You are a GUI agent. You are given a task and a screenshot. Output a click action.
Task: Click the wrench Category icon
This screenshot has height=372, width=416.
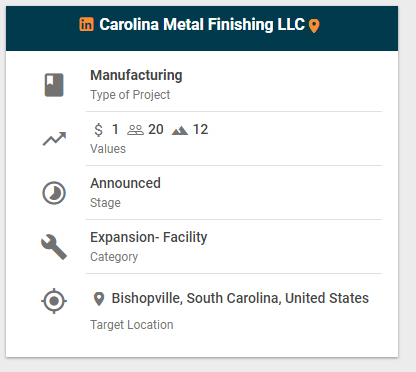[x=54, y=247]
